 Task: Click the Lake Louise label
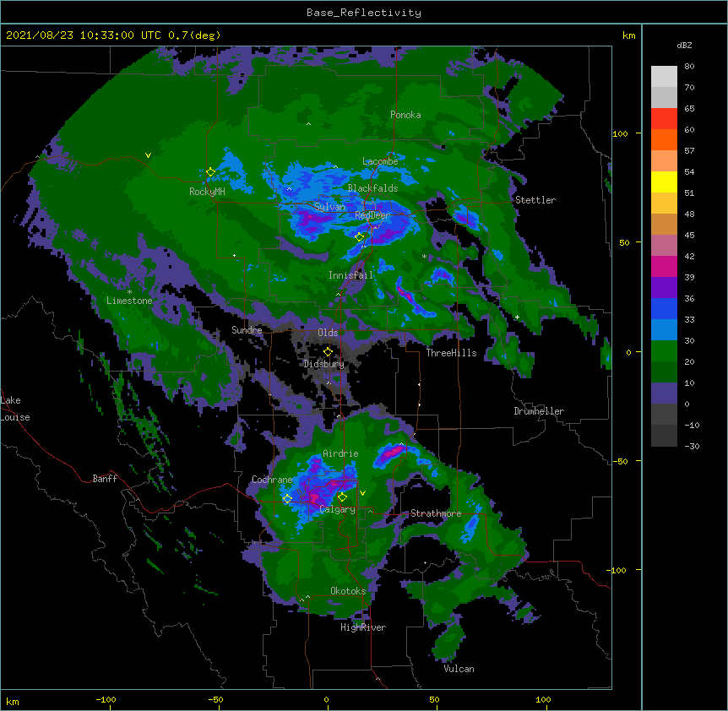coord(15,409)
